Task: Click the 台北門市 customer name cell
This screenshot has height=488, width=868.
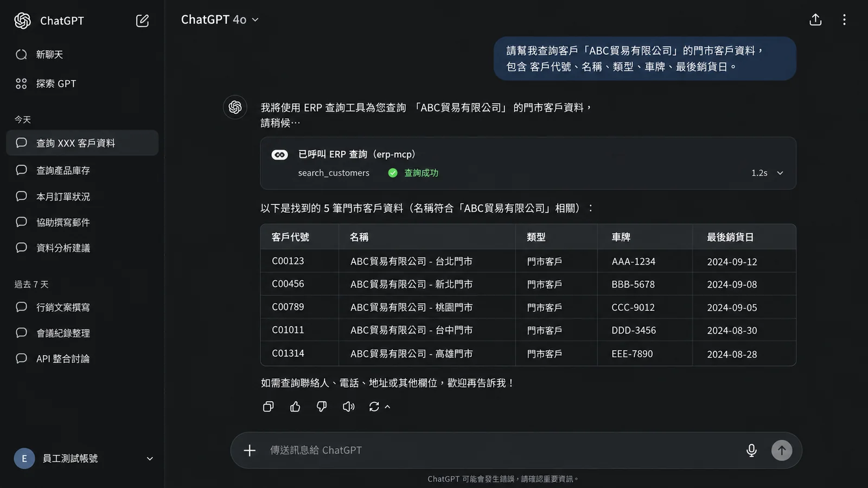Action: [x=411, y=261]
